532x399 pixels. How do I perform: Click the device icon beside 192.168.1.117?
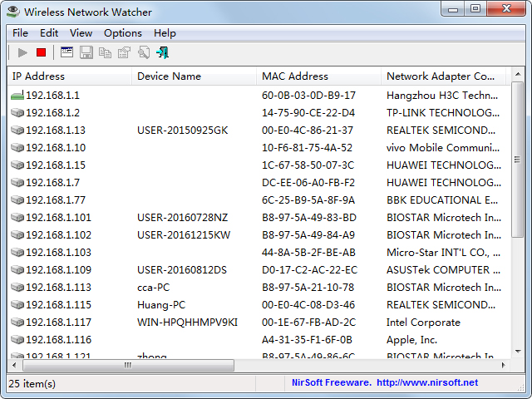17,322
